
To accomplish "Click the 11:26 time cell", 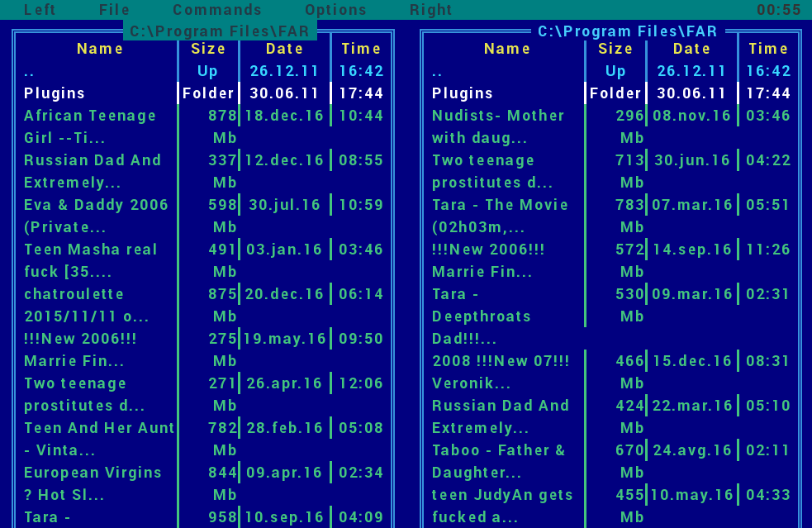I will (x=768, y=250).
